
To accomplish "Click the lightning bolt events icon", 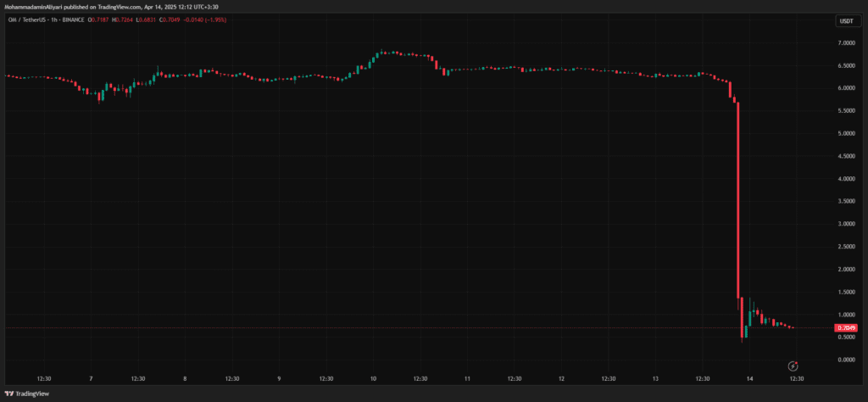I will tap(793, 366).
